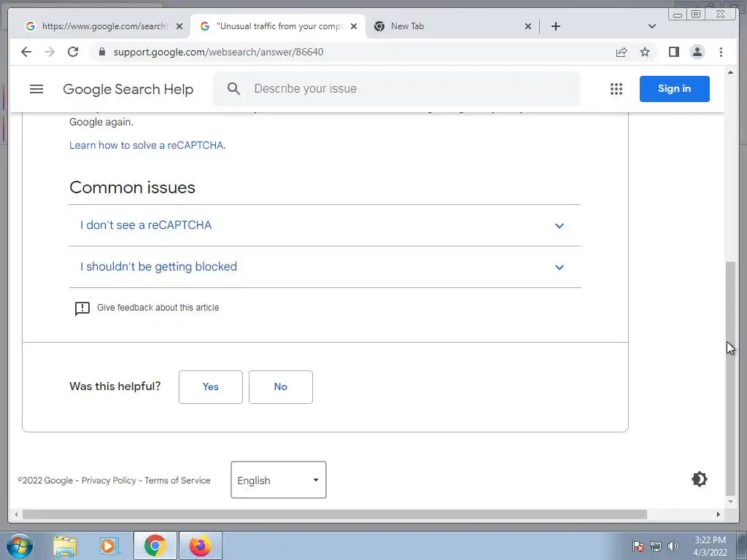Viewport: 747px width, 560px height.
Task: View site information via lock icon
Action: point(101,52)
